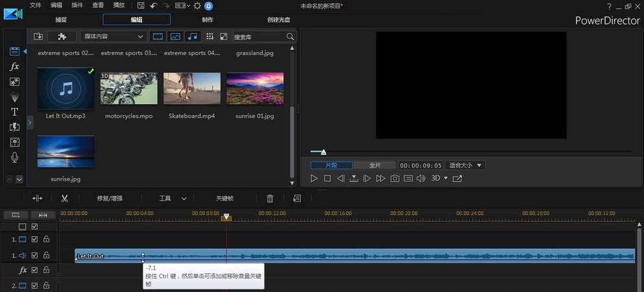Click the 修复/增强 button
The height and width of the screenshot is (292, 644).
[x=109, y=198]
